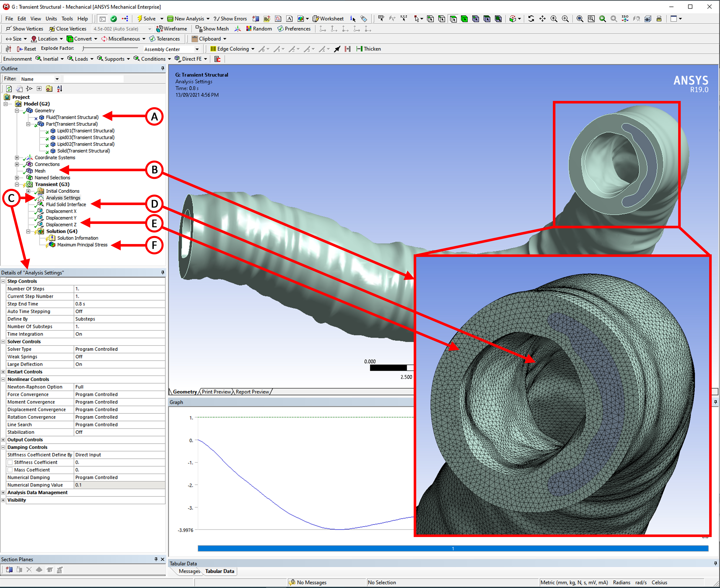Image resolution: width=720 pixels, height=588 pixels.
Task: Select Maximum Principal Stress in tree
Action: (x=82, y=245)
